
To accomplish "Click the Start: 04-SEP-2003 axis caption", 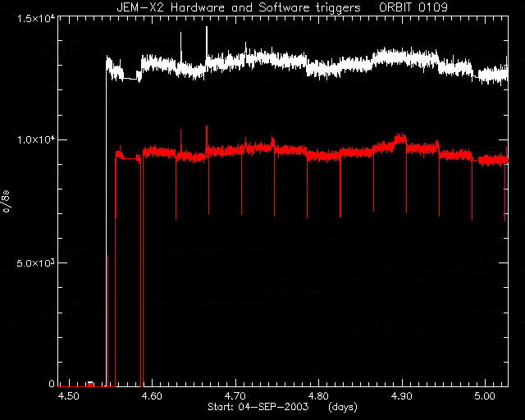I will (258, 407).
